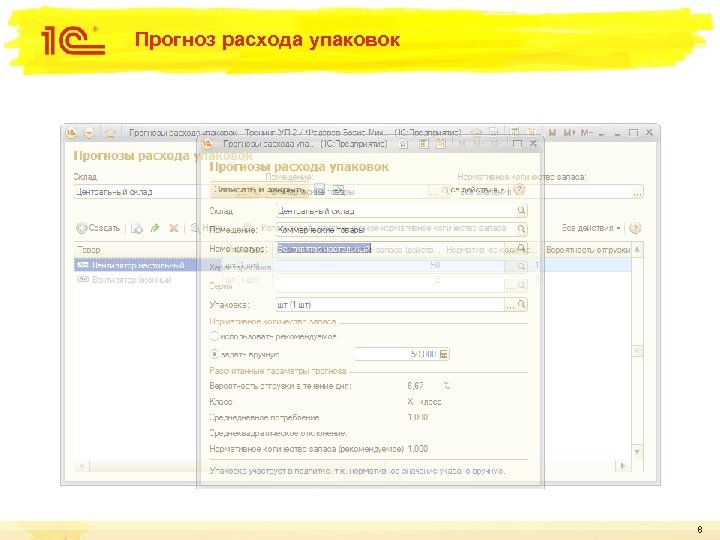
Task: Click the help question icon in dialog toolbar
Action: point(519,189)
